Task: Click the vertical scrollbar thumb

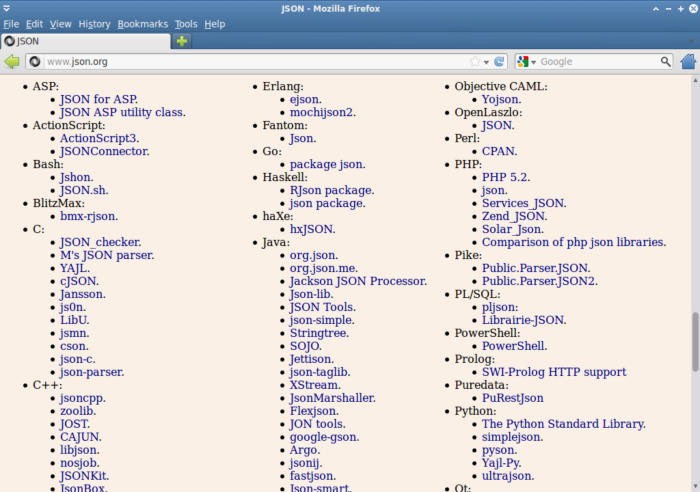Action: (695, 342)
